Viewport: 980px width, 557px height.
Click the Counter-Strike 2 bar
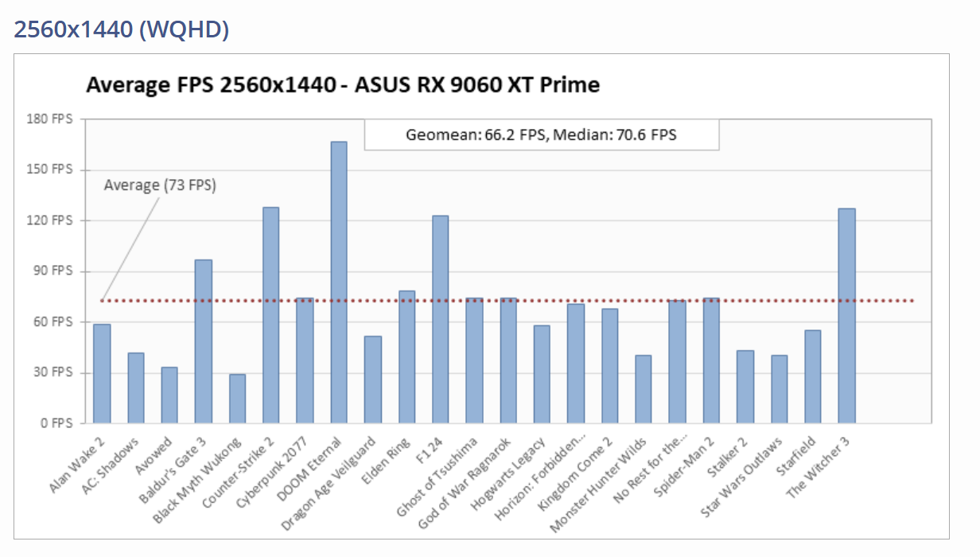point(271,315)
